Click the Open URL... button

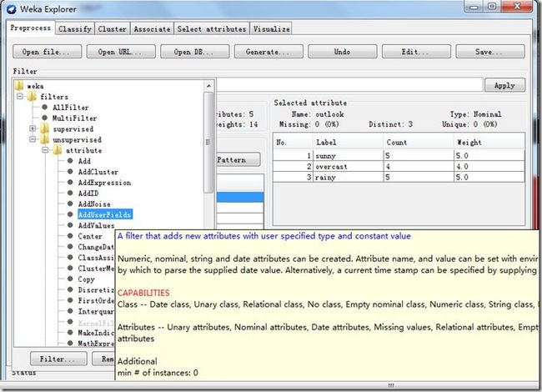coord(121,52)
